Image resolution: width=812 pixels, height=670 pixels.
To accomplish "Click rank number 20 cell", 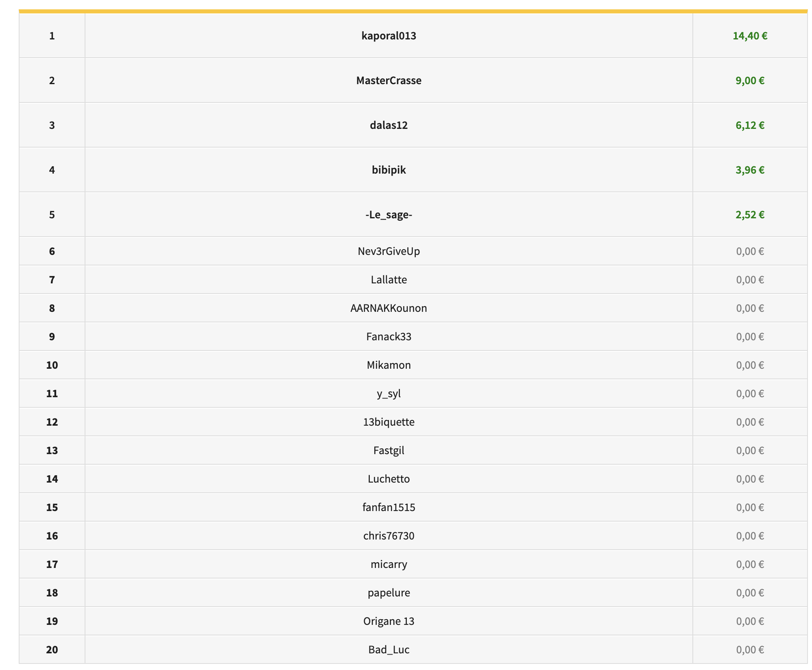I will coord(52,650).
